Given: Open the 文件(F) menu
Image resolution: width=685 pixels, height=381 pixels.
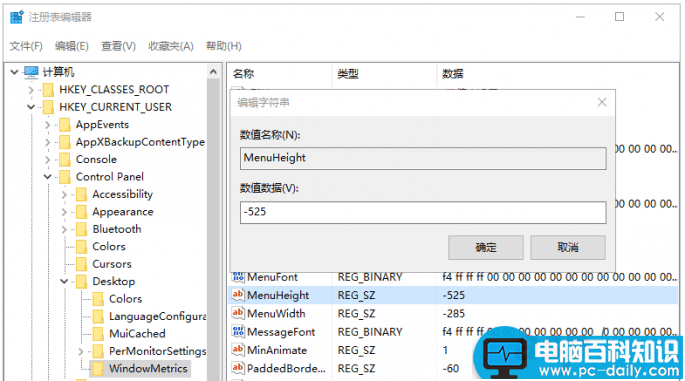Looking at the screenshot, I should pos(26,46).
